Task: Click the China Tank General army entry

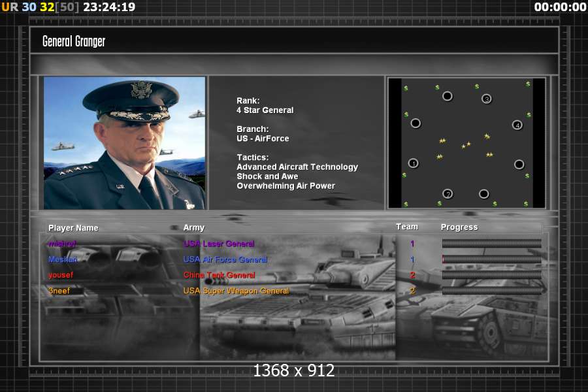Action: click(x=220, y=275)
